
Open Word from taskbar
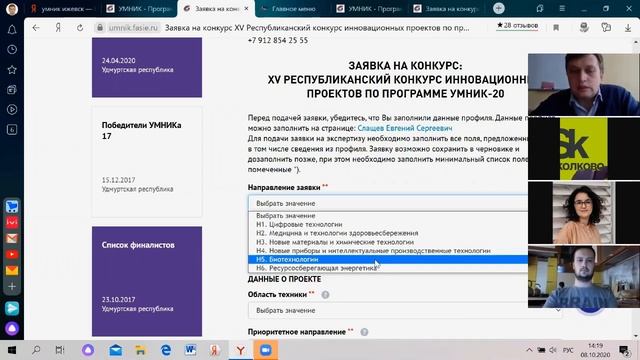pos(190,350)
